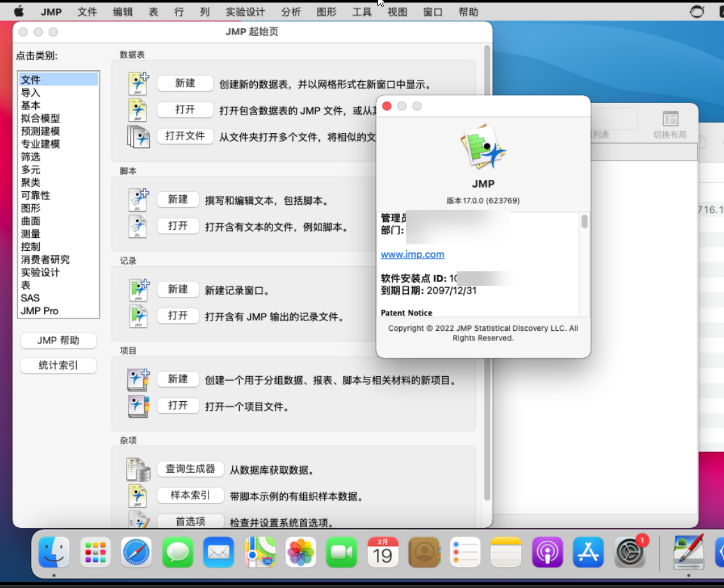Image resolution: width=724 pixels, height=588 pixels.
Task: Open the www.jmp.com link
Action: click(413, 255)
